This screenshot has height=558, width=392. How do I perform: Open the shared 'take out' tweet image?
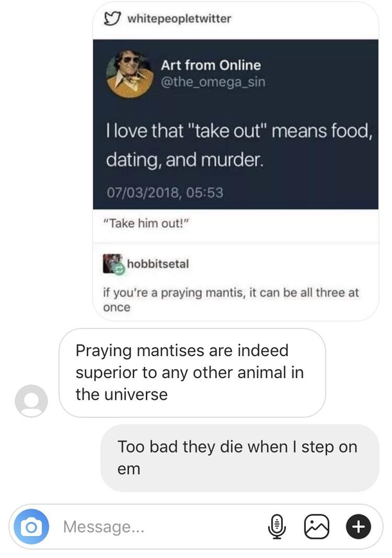click(235, 124)
